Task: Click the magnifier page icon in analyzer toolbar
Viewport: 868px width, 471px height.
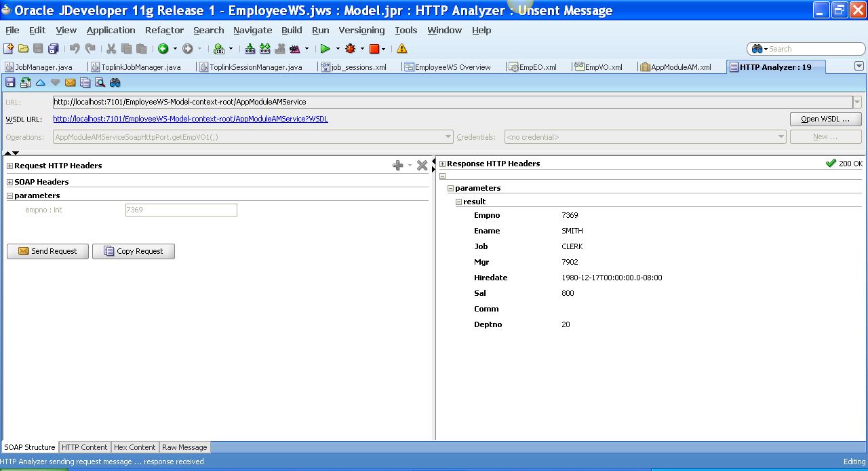Action: (x=100, y=83)
